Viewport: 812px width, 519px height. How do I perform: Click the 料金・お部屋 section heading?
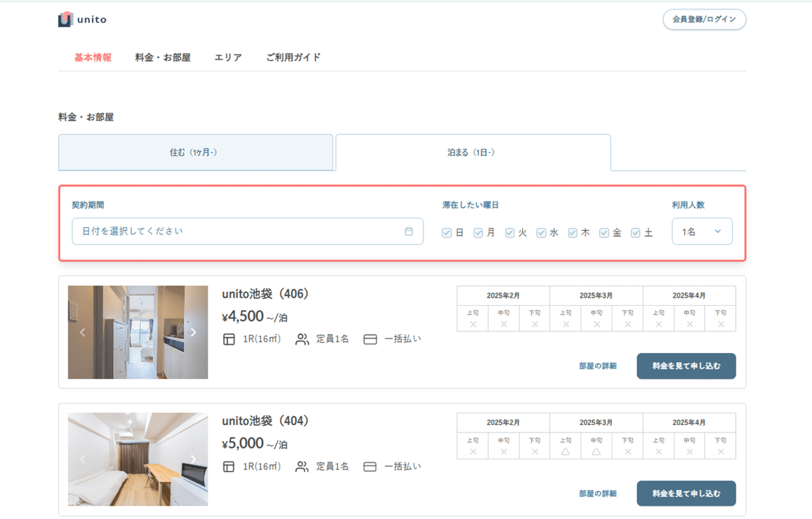[x=86, y=117]
